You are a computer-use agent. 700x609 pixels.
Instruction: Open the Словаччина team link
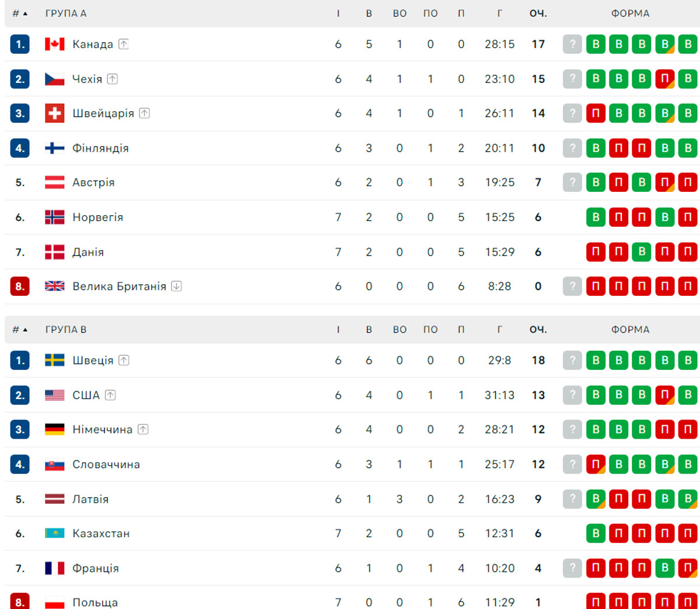106,464
